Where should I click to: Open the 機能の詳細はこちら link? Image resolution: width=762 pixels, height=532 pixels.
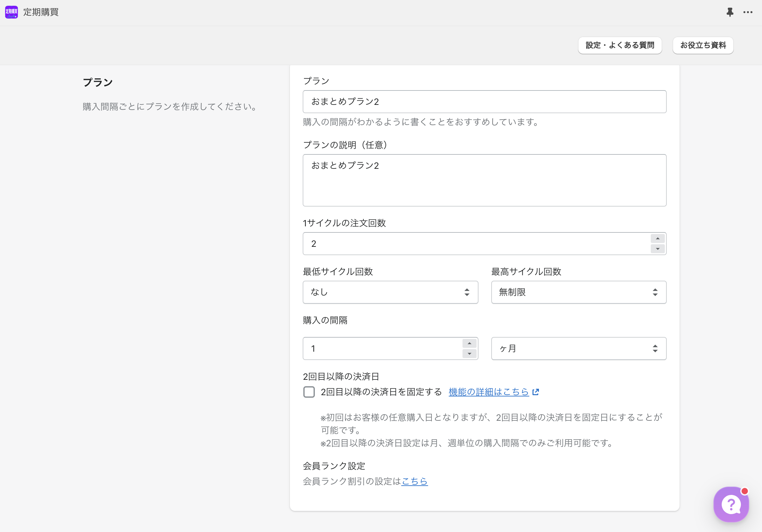488,392
